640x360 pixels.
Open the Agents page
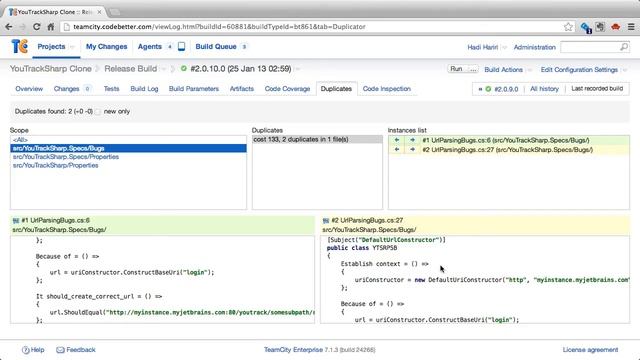pos(150,47)
